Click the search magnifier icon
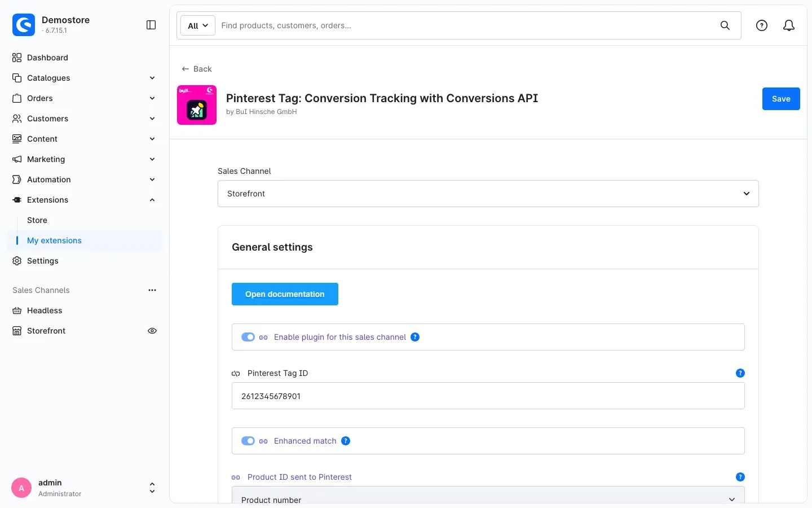 click(x=725, y=25)
